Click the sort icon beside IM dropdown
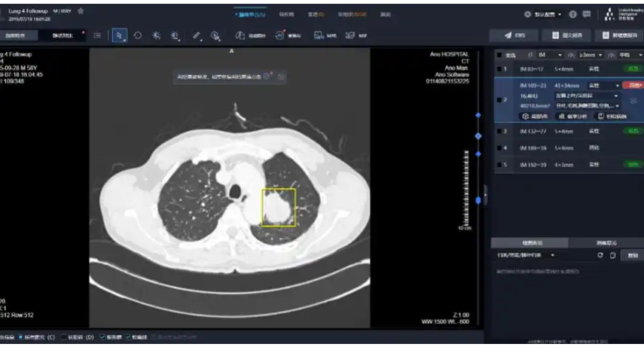Screen dimensions: 644x356 coord(530,55)
